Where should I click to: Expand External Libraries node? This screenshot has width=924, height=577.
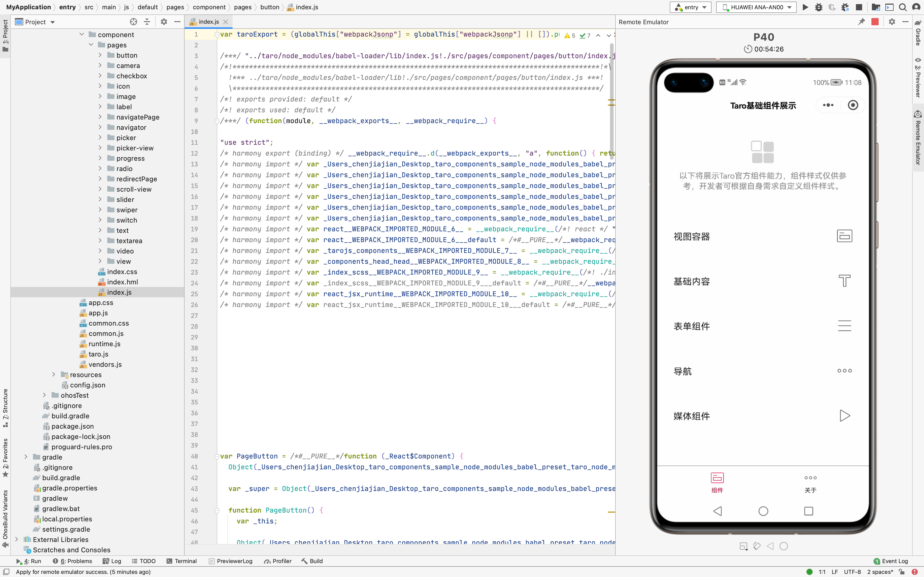(16, 539)
